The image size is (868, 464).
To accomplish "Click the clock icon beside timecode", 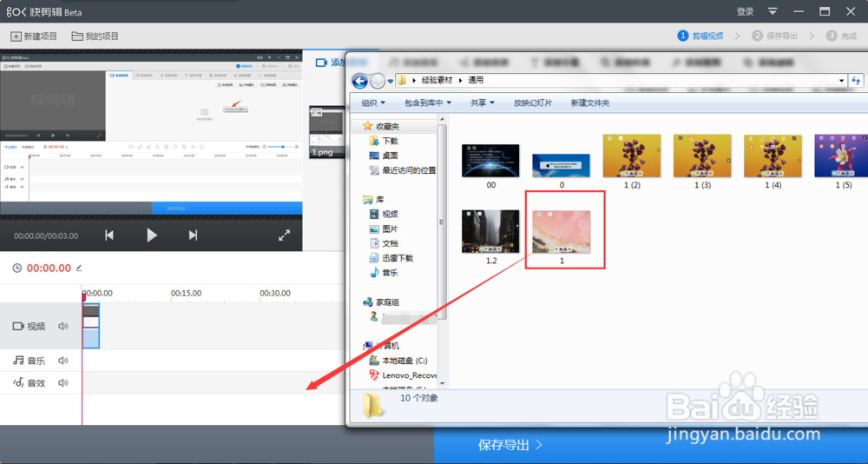I will (17, 268).
